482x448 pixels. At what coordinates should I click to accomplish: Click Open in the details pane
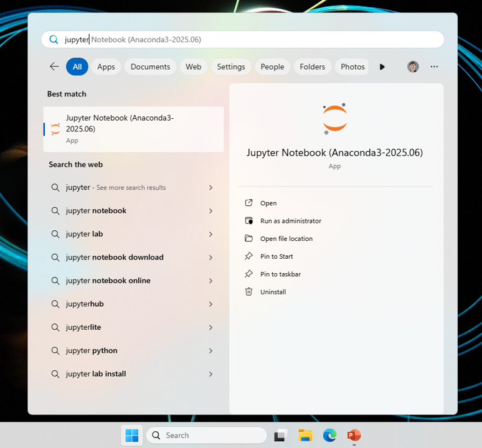(x=268, y=203)
